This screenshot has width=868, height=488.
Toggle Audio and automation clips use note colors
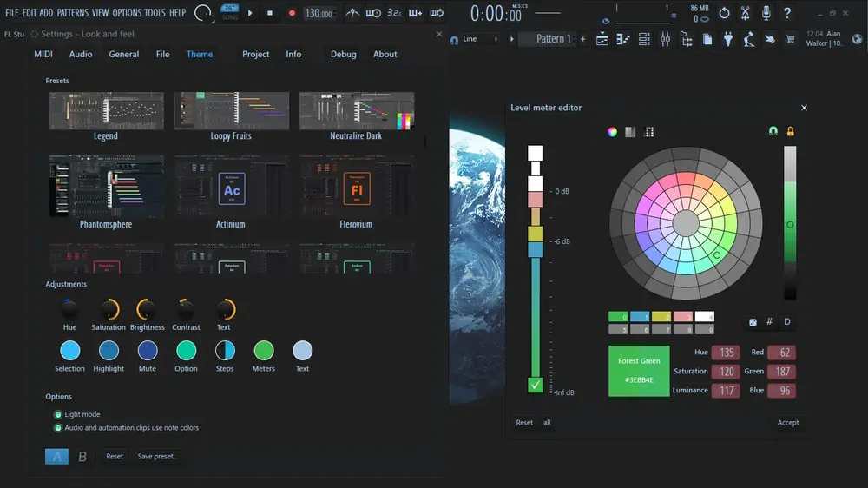(126, 427)
